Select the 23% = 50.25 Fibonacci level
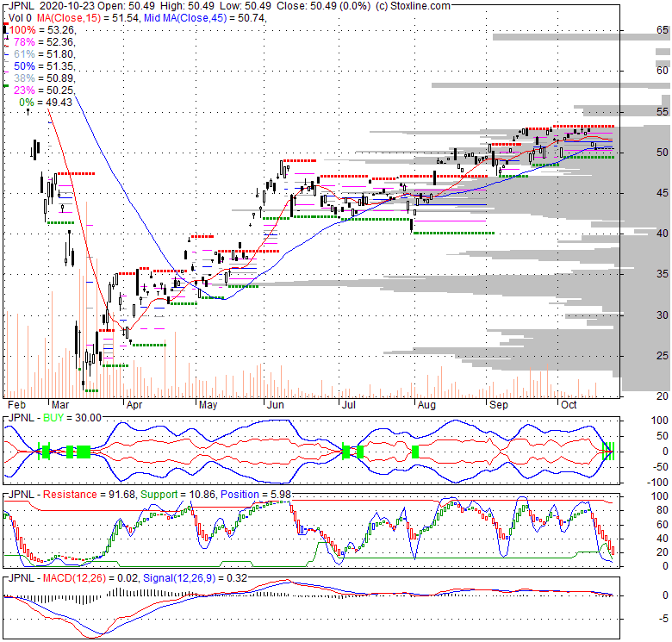 [x=44, y=90]
